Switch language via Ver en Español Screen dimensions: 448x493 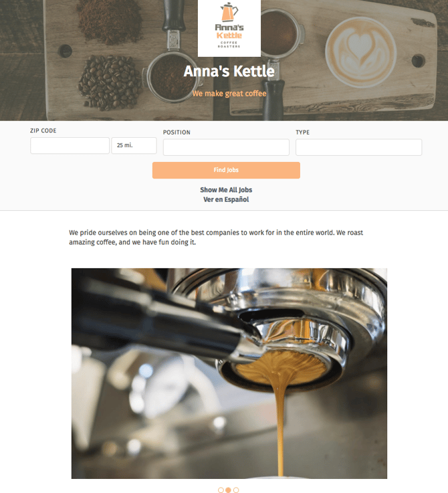pyautogui.click(x=226, y=199)
